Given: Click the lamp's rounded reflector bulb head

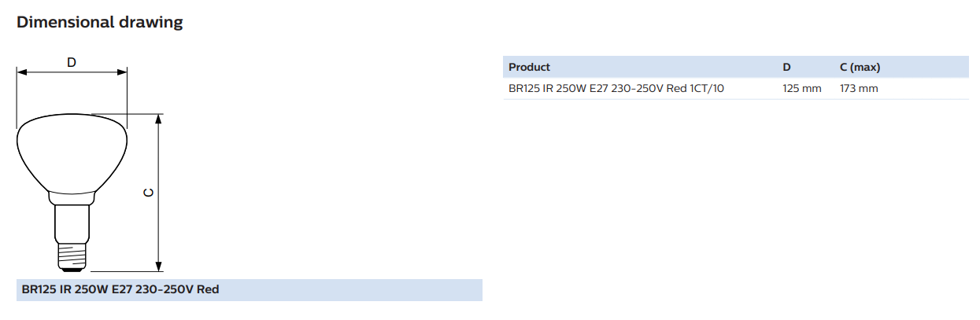Looking at the screenshot, I should [x=72, y=152].
